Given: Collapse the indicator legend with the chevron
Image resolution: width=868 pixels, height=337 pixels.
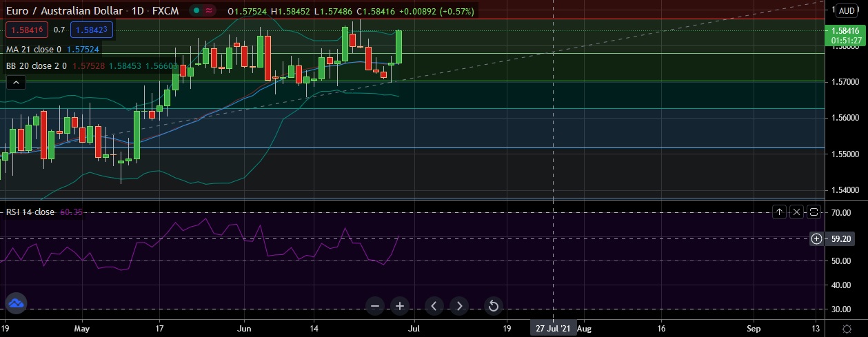Looking at the screenshot, I should [x=16, y=83].
